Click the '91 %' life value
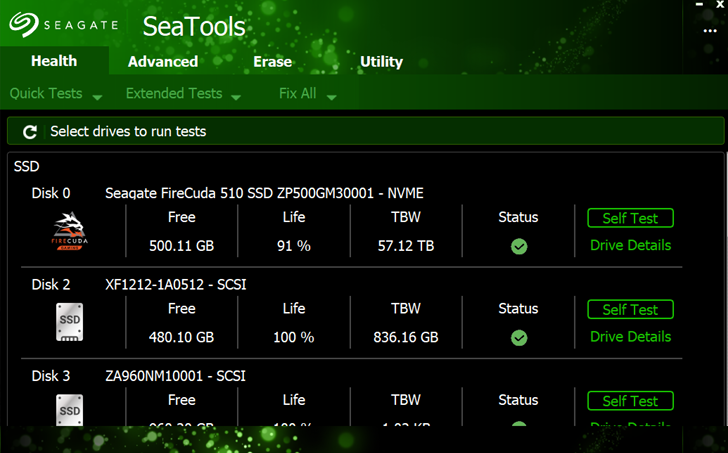This screenshot has width=728, height=453. [294, 246]
